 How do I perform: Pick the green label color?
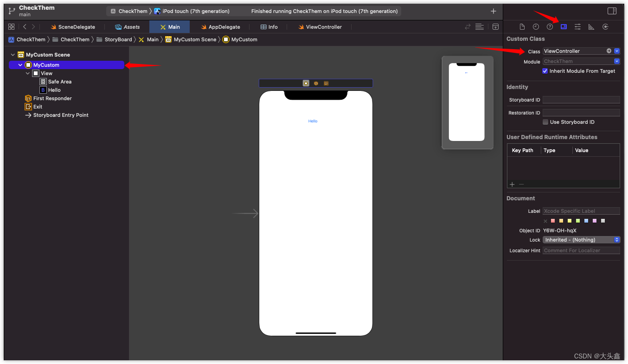point(578,221)
